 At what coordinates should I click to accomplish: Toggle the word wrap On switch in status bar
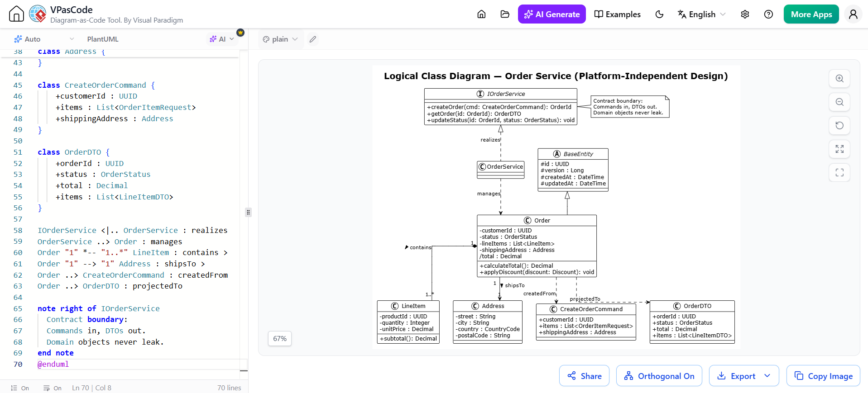click(53, 388)
